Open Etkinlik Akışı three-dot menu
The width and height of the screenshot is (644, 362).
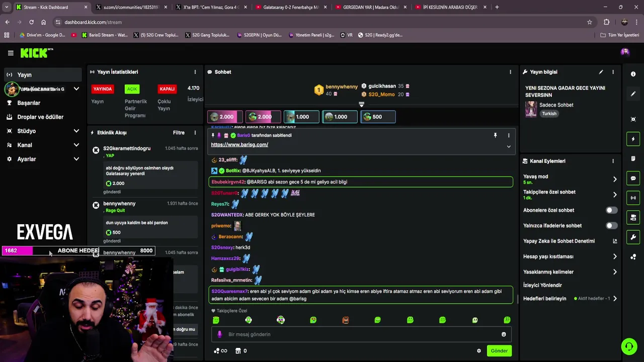pos(195,133)
